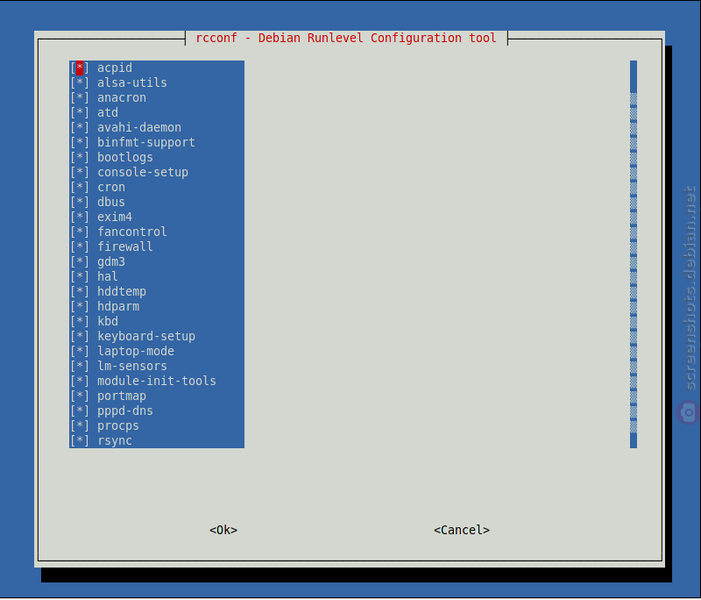The height and width of the screenshot is (600, 701).
Task: Select the portmap label
Action: [x=122, y=396]
